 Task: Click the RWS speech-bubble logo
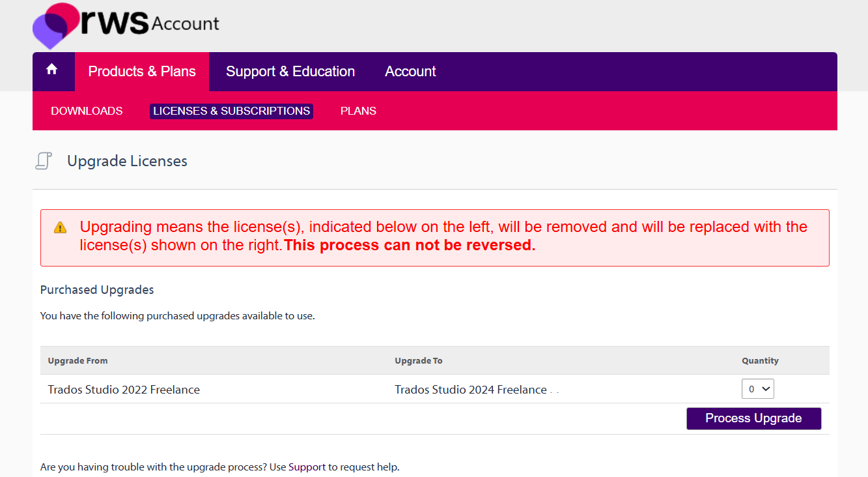[56, 26]
